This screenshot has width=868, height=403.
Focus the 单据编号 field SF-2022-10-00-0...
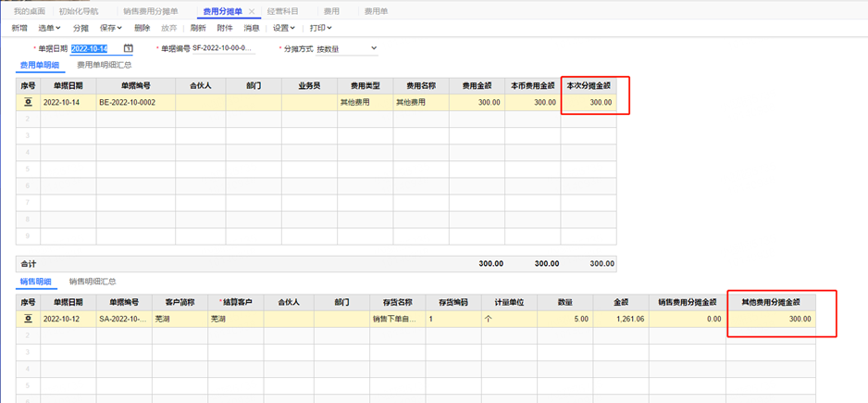click(224, 49)
